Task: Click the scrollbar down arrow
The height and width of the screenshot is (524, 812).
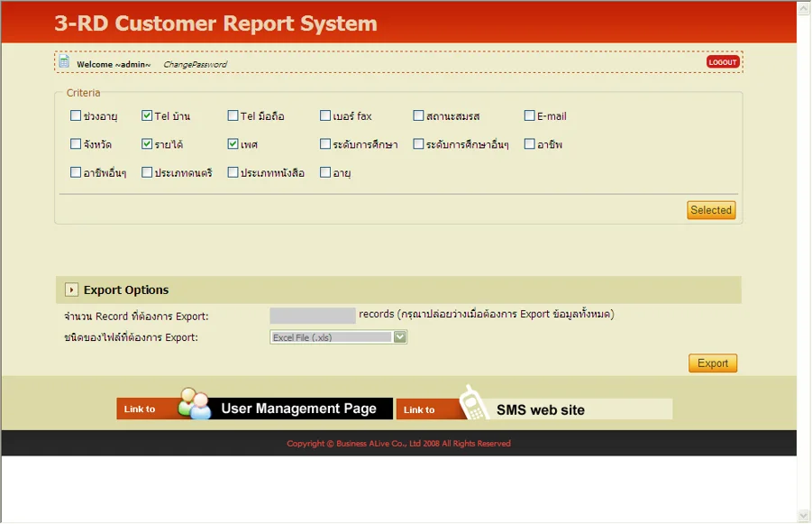Action: tap(804, 516)
